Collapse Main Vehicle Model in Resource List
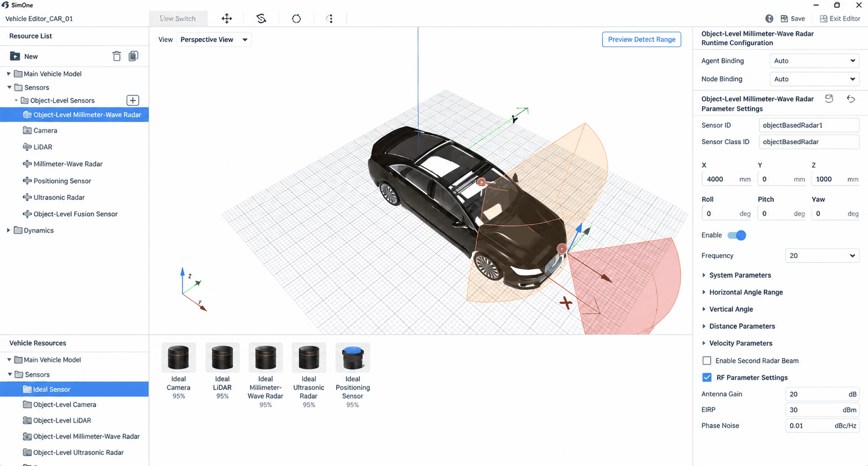868x466 pixels. point(9,74)
